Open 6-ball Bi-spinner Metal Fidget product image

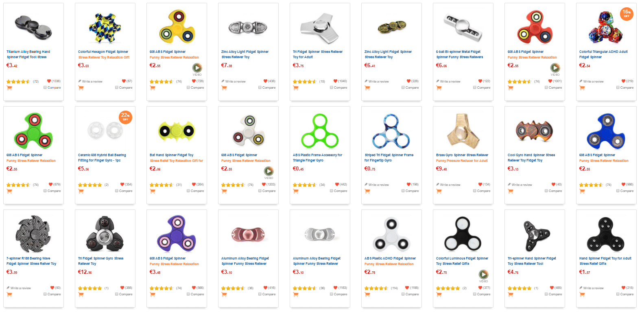463,27
